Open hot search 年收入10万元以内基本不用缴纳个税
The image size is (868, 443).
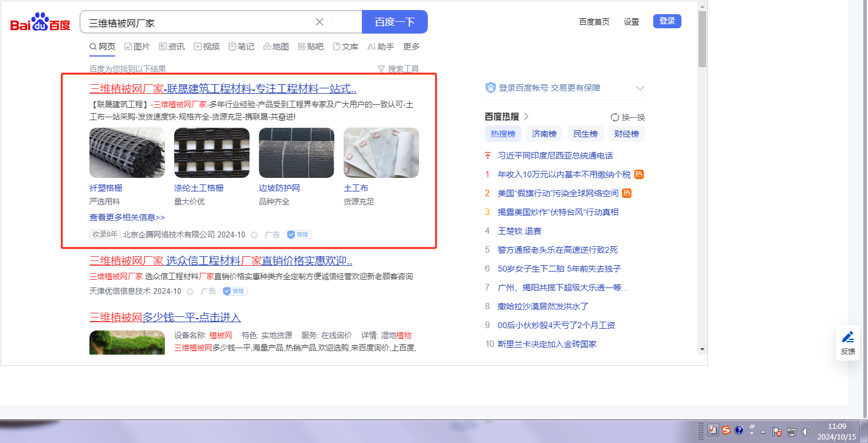pyautogui.click(x=564, y=174)
